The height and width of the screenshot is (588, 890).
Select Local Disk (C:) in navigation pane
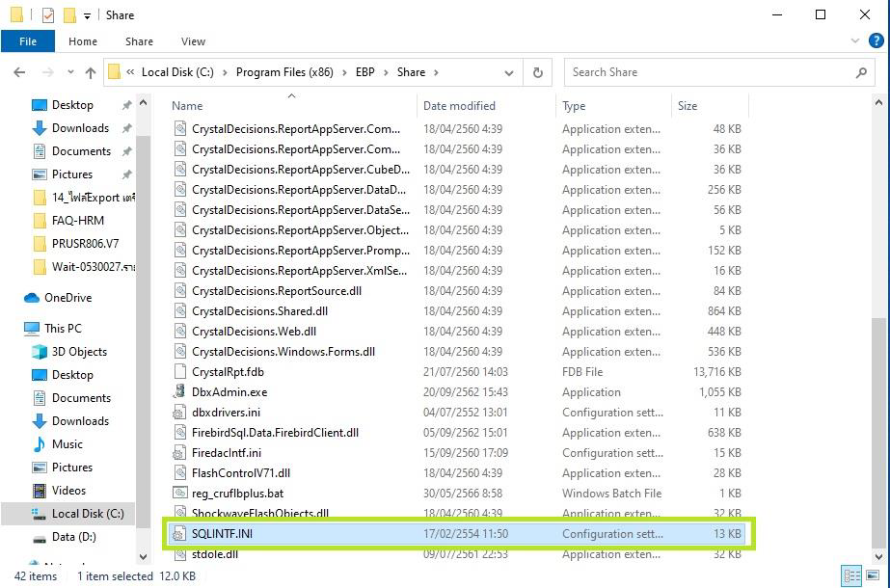88,514
